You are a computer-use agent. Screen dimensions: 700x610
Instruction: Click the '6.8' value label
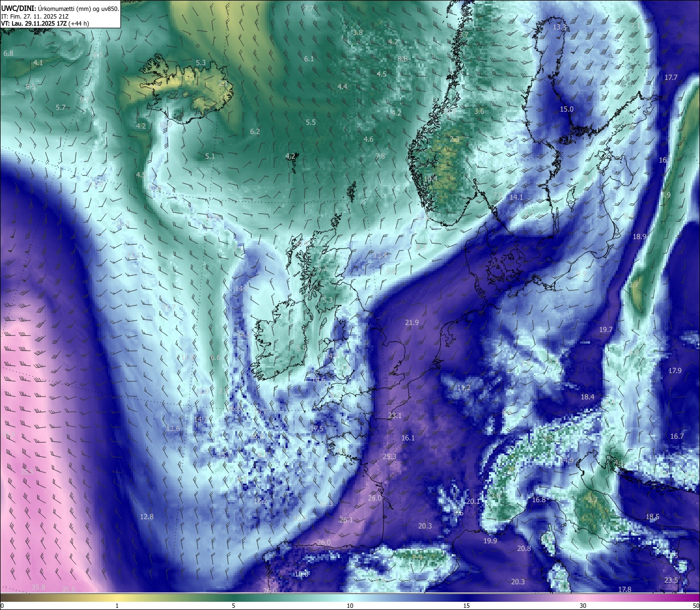[x=8, y=53]
